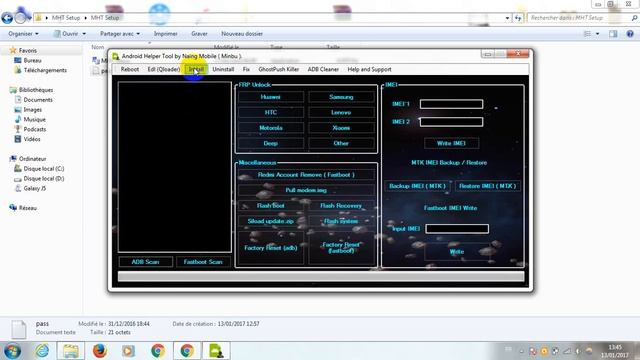Click the Samsung FRP unlock button
Screen dimensions: 640x360
tap(341, 97)
